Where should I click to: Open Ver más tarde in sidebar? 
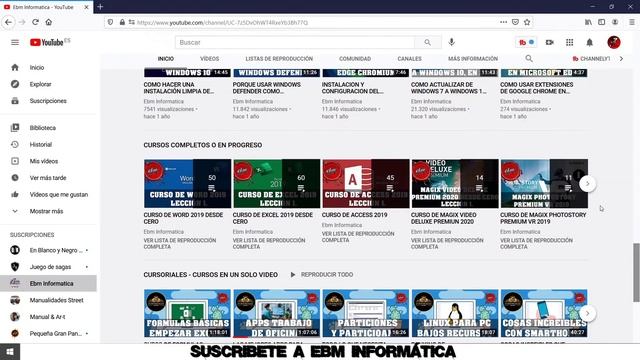(48, 178)
